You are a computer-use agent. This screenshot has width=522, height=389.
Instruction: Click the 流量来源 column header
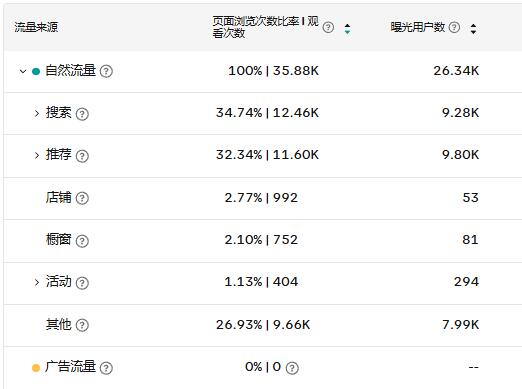tap(36, 27)
